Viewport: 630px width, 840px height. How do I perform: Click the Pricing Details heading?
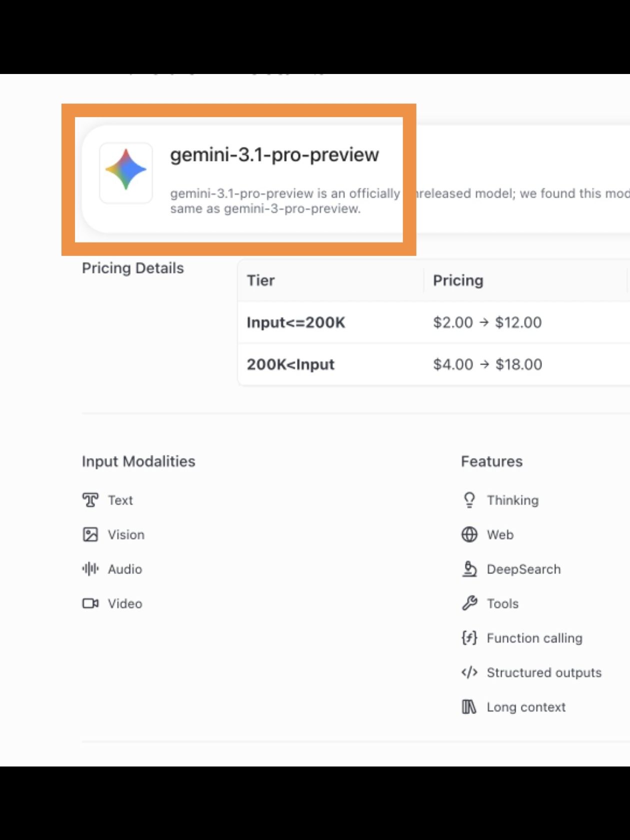(x=133, y=268)
